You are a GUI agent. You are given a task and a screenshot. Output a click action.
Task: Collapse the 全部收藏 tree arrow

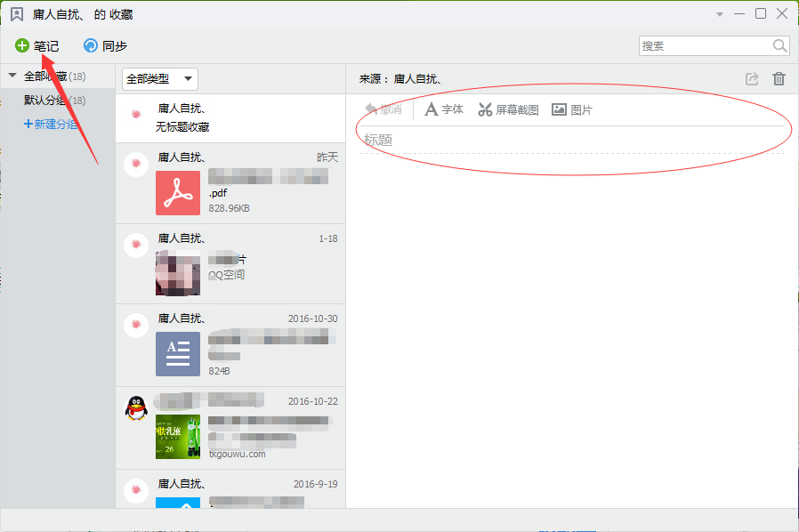pyautogui.click(x=12, y=76)
